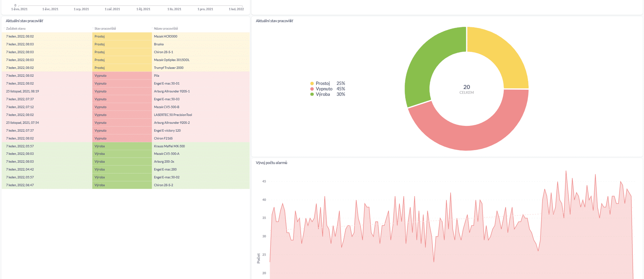The image size is (644, 279).
Task: Select the Chiron 28-S-1 workstation name
Action: click(x=163, y=52)
